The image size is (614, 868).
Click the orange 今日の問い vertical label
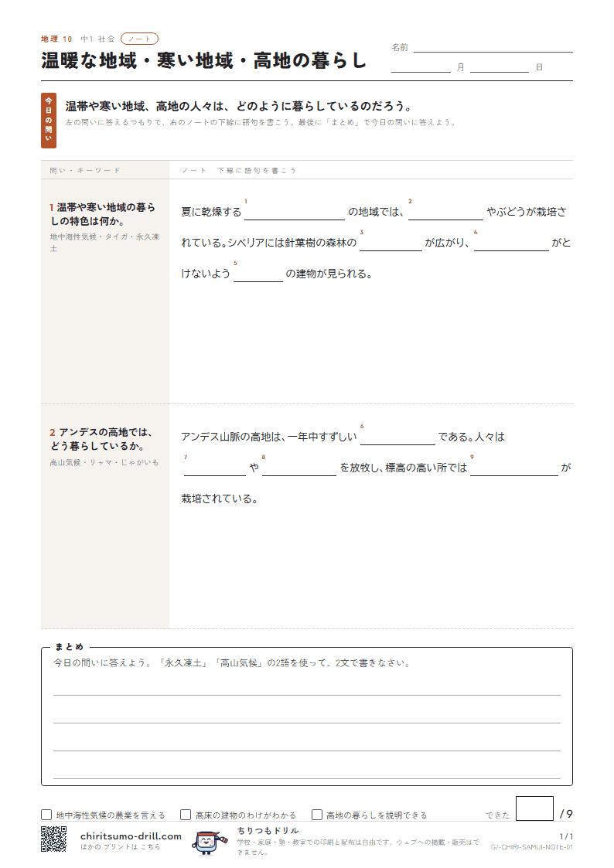pyautogui.click(x=49, y=120)
